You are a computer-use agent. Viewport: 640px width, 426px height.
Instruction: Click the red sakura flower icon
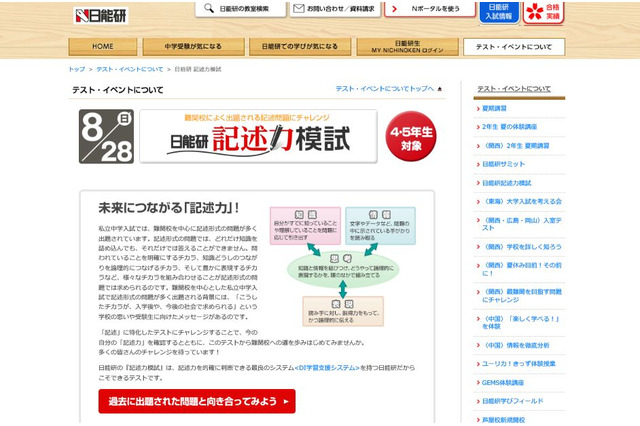pos(535,11)
